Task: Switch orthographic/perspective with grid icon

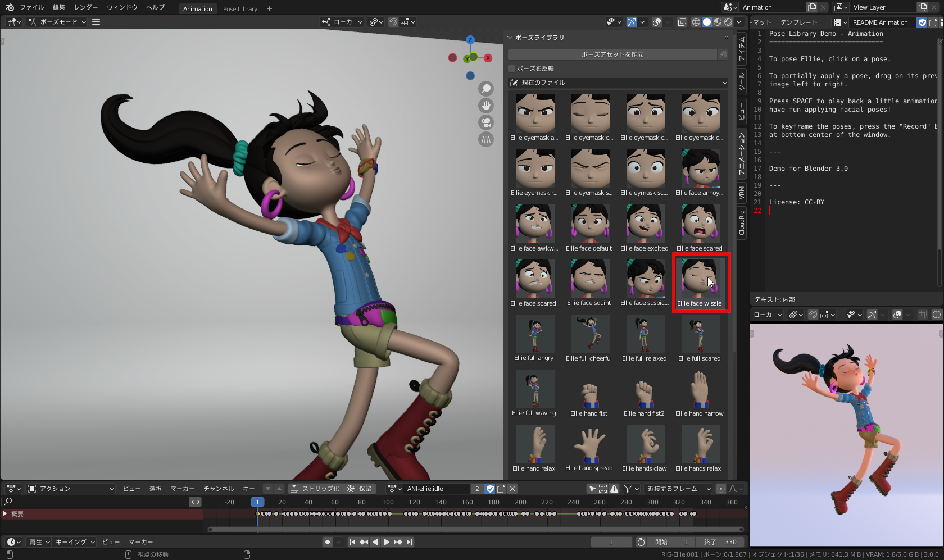Action: [486, 139]
